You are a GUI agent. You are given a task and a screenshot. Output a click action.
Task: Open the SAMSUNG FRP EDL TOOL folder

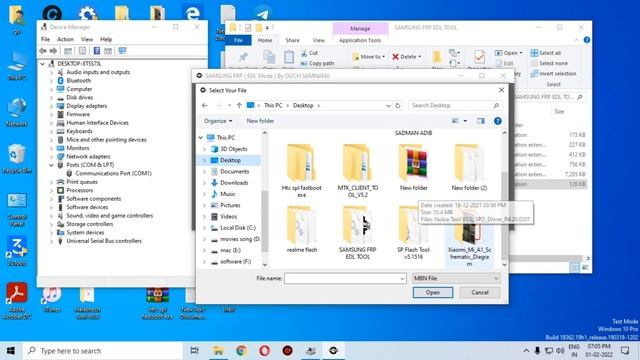(358, 233)
